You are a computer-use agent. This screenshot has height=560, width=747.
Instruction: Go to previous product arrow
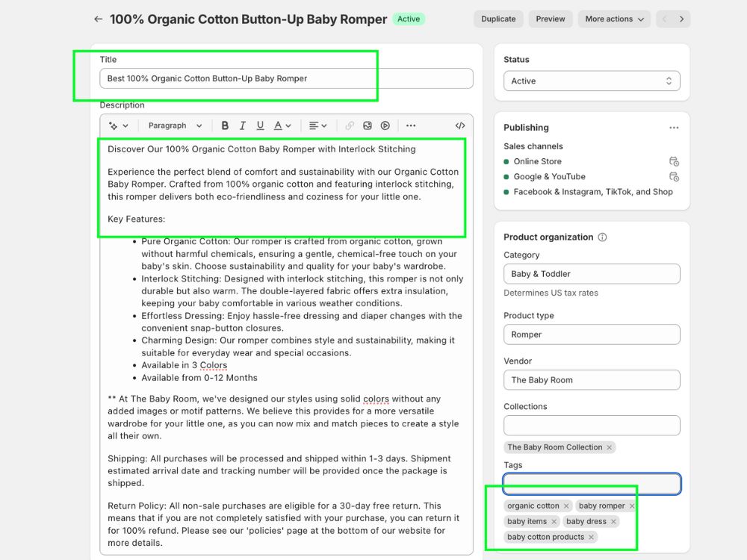point(665,19)
